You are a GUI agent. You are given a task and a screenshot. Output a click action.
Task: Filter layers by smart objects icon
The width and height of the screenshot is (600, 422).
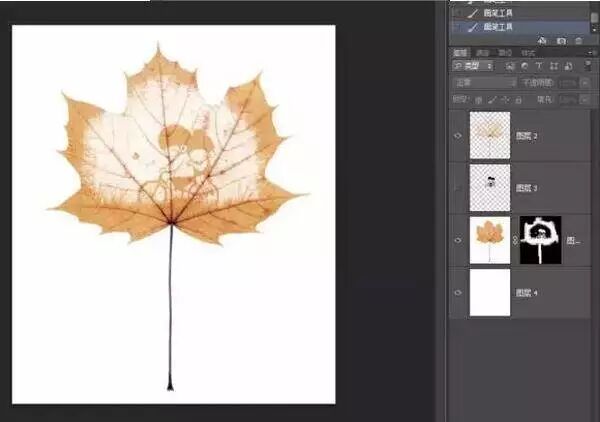(x=569, y=66)
